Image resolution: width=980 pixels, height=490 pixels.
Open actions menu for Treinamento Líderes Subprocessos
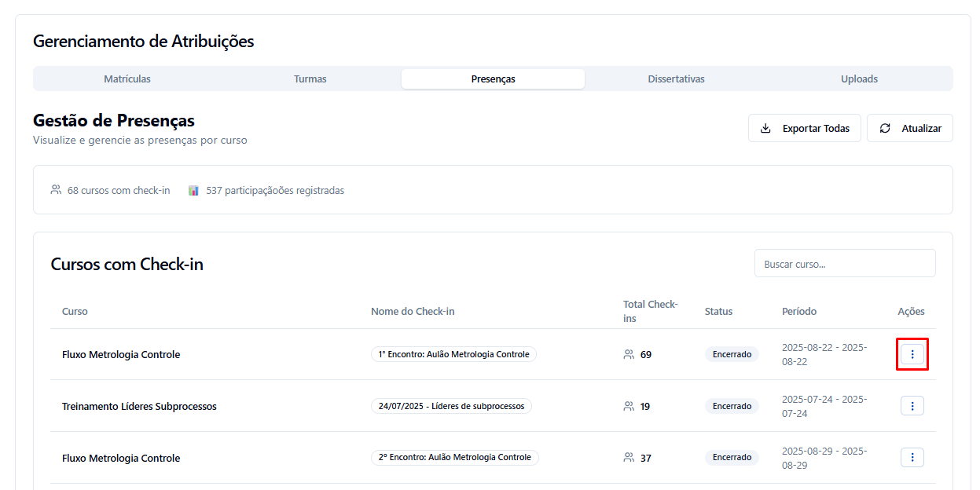pyautogui.click(x=912, y=406)
